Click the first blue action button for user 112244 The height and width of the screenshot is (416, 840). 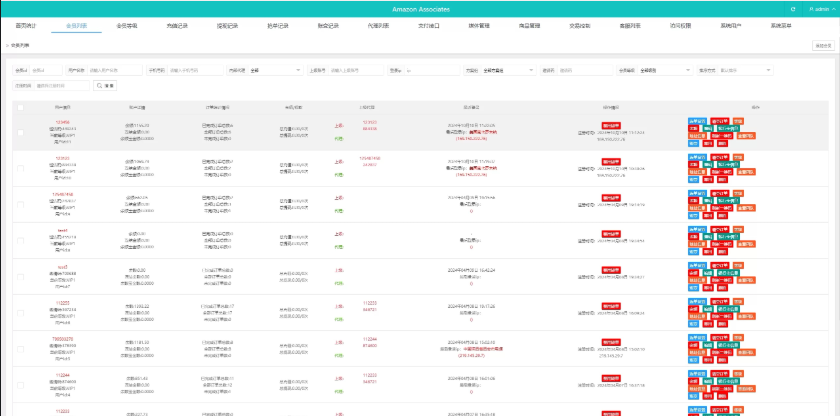click(698, 374)
